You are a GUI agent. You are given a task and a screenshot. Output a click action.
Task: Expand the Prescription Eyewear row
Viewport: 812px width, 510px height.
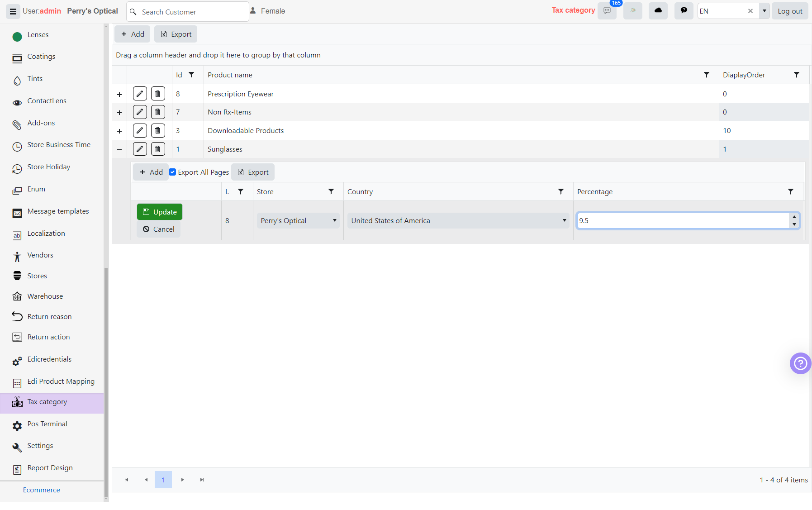click(119, 94)
